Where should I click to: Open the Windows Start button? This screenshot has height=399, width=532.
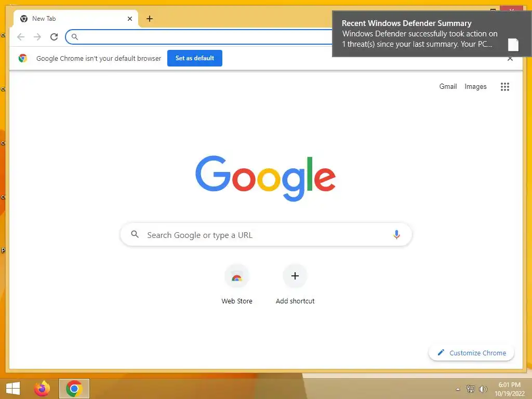tap(13, 389)
